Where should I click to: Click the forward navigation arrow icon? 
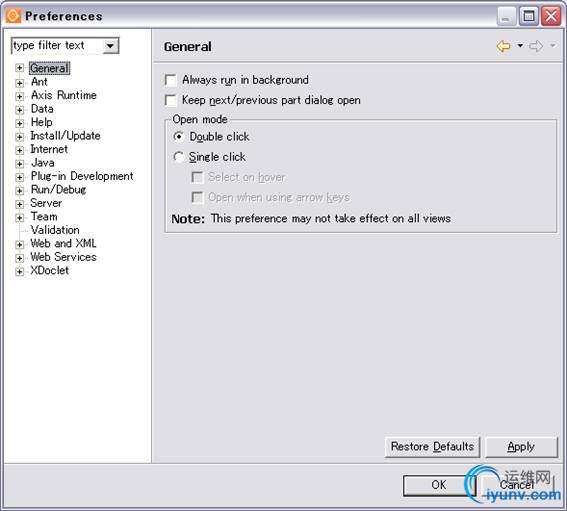[x=536, y=46]
